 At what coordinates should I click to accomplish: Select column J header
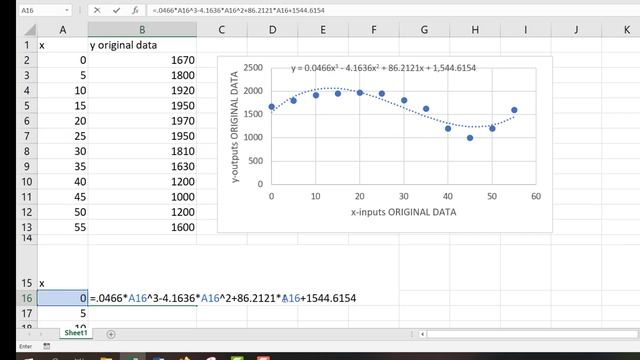(576, 30)
